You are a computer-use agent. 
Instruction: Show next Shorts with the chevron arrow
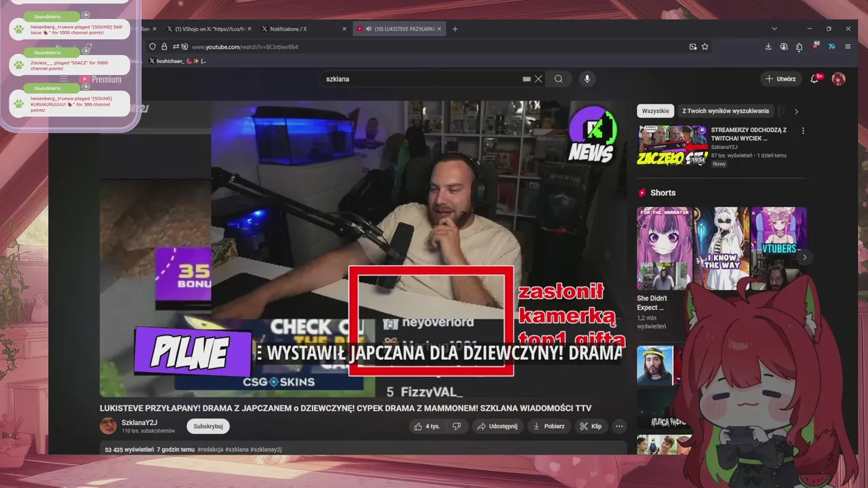coord(804,258)
